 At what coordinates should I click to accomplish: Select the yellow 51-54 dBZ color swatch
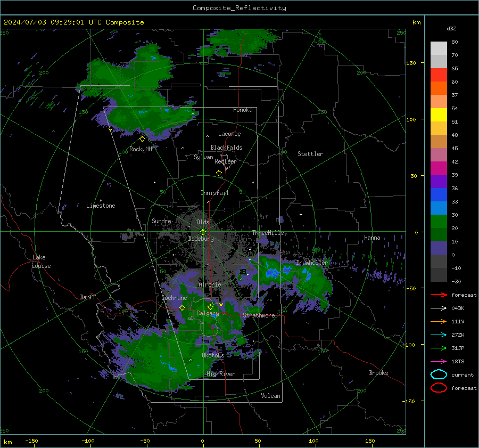[439, 115]
